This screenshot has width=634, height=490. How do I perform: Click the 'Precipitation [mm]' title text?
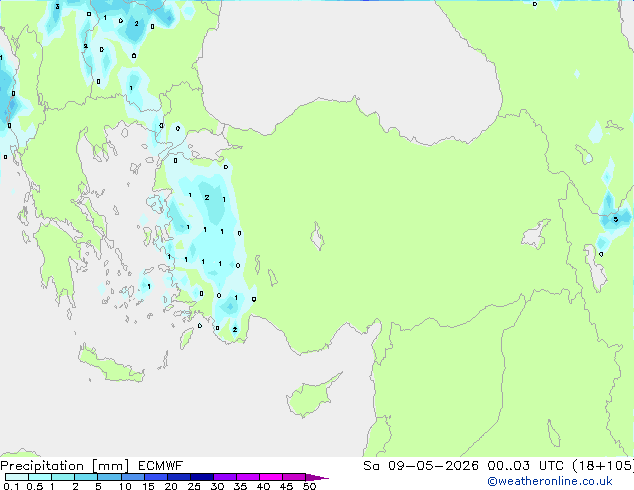click(65, 466)
